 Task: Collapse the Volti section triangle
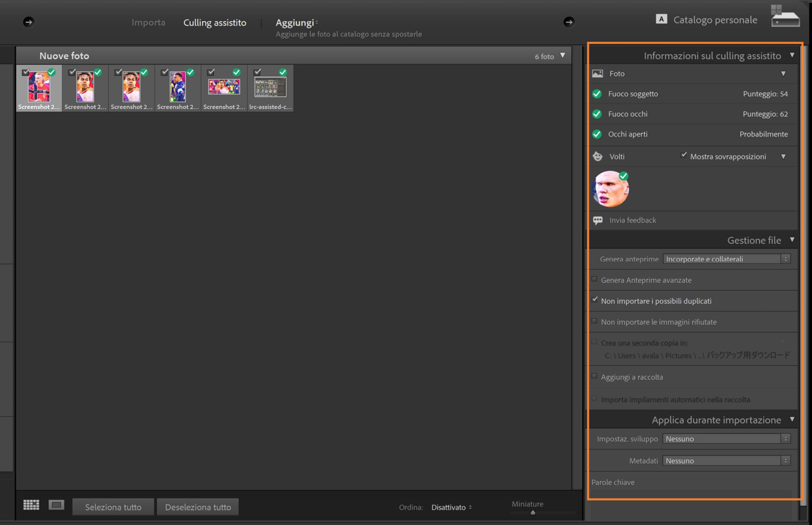point(783,157)
